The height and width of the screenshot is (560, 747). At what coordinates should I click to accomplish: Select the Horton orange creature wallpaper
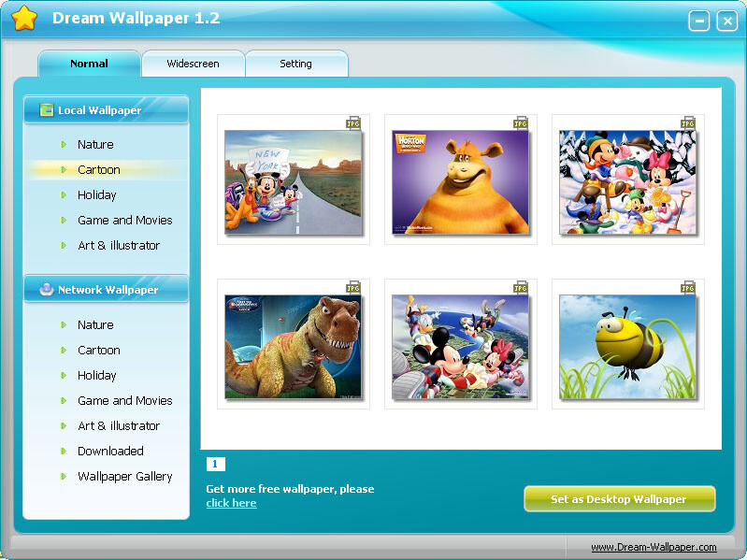point(461,183)
